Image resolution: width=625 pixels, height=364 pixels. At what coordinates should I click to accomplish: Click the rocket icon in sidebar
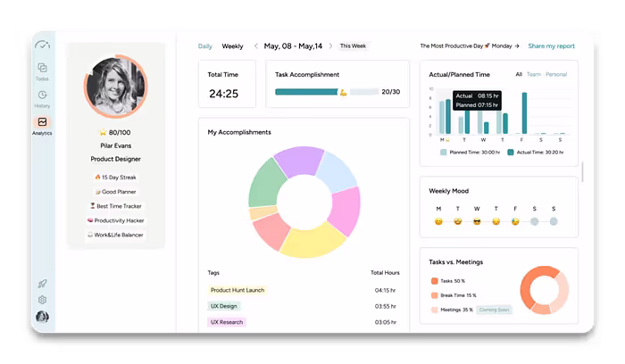pos(42,284)
